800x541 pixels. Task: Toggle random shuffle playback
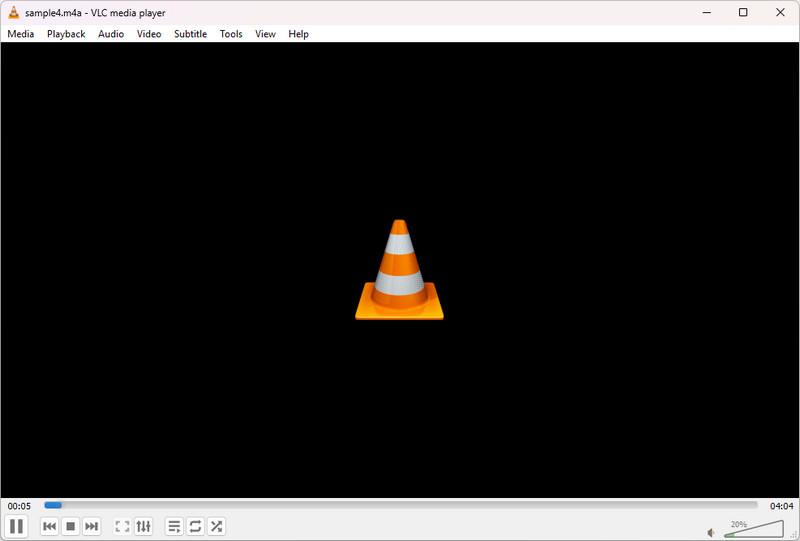216,526
